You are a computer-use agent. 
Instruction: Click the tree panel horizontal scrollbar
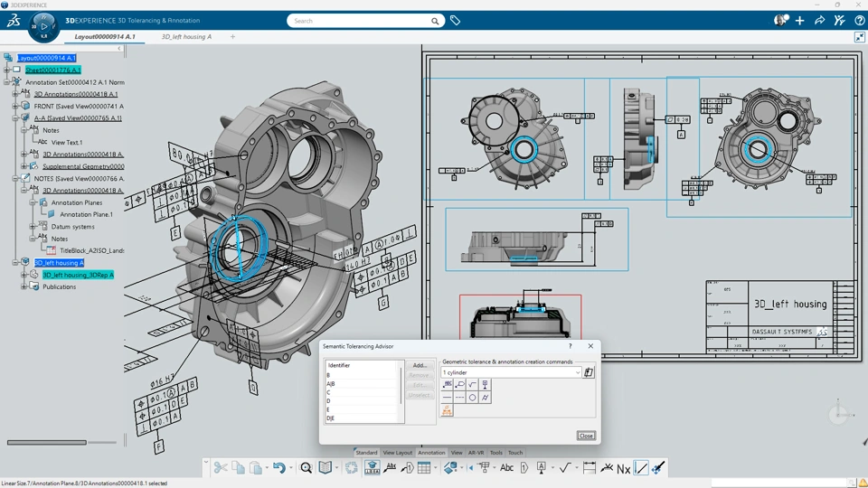(x=47, y=443)
